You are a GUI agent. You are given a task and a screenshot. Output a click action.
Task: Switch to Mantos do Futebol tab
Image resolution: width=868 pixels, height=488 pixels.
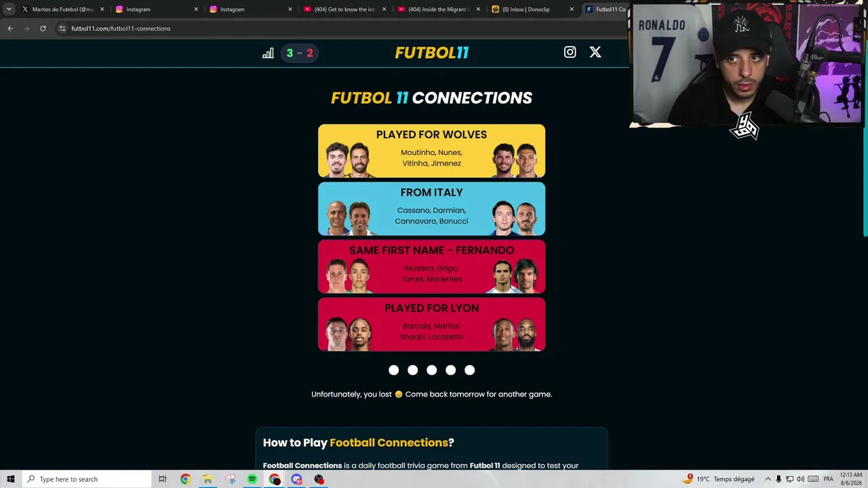(62, 9)
